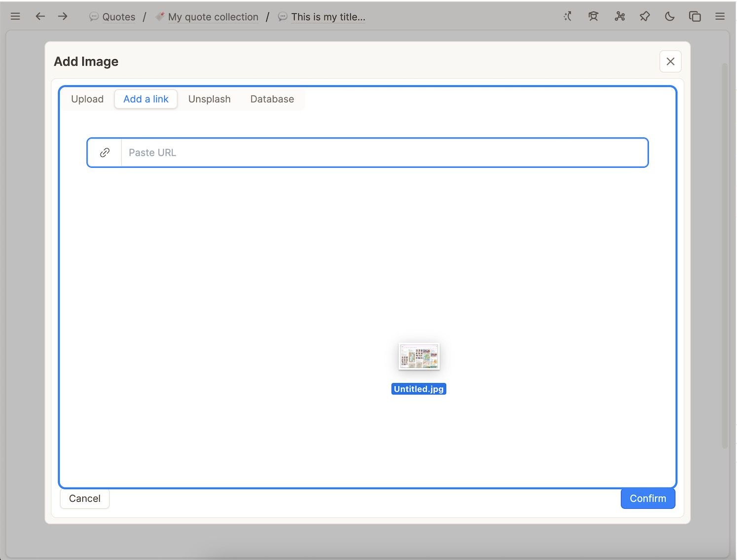The width and height of the screenshot is (737, 560).
Task: Click the left sidebar hamburger menu icon
Action: tap(15, 16)
